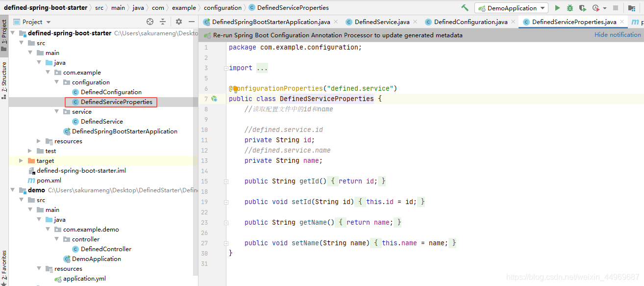Screen dimensions: 644x286
Task: Close the DefinedServiceProperties.java tab
Action: pyautogui.click(x=621, y=22)
